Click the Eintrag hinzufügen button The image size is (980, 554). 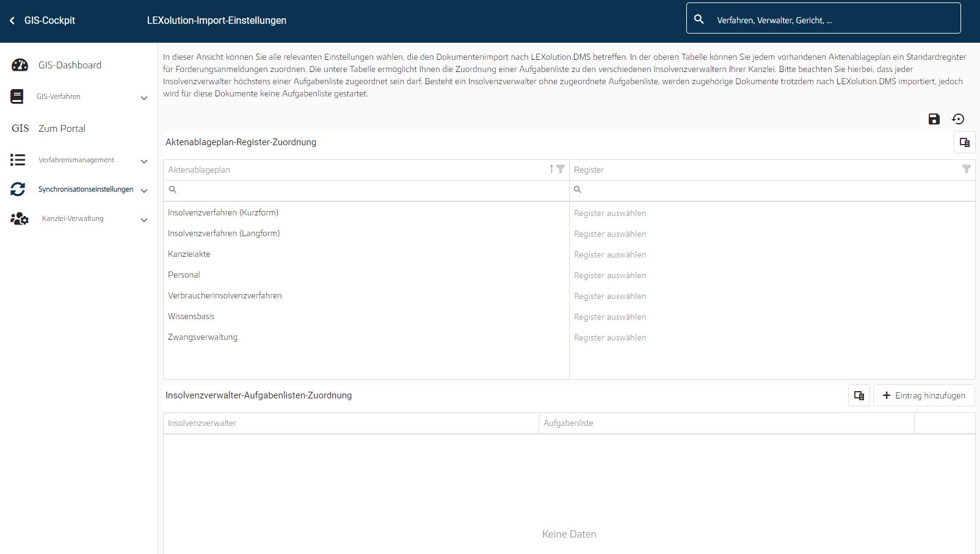pos(924,395)
